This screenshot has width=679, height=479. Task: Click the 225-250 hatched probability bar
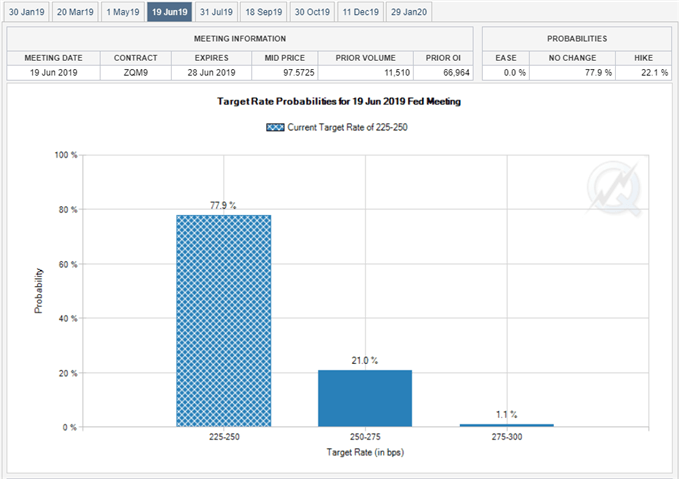coord(223,320)
